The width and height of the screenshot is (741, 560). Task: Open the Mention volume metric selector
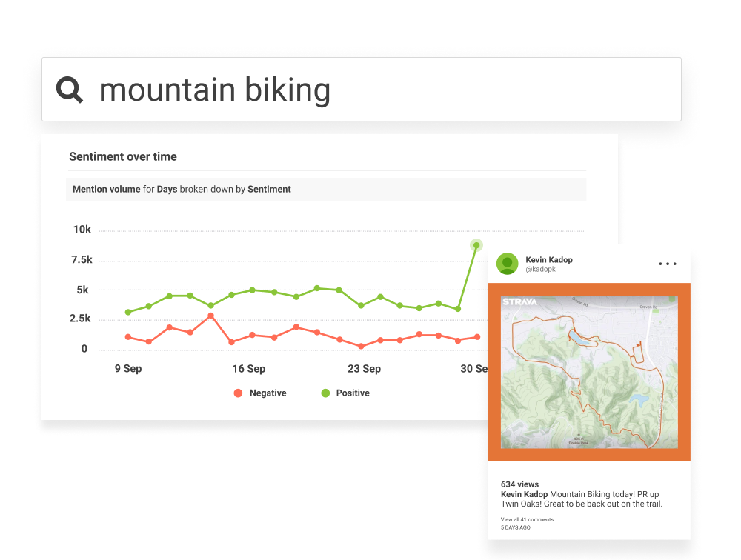click(x=106, y=190)
